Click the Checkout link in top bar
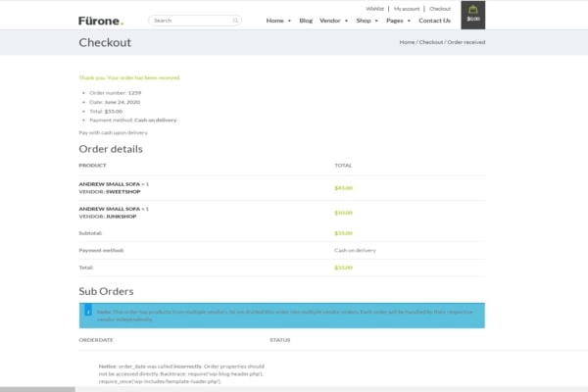 pyautogui.click(x=440, y=8)
